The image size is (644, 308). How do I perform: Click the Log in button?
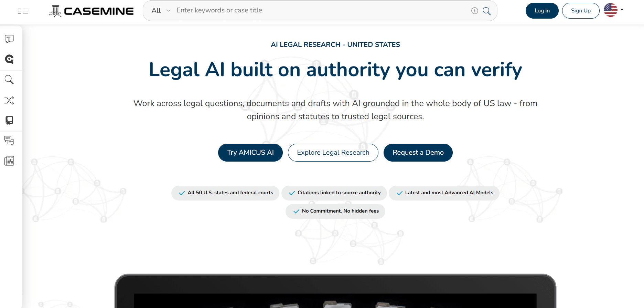coord(542,11)
